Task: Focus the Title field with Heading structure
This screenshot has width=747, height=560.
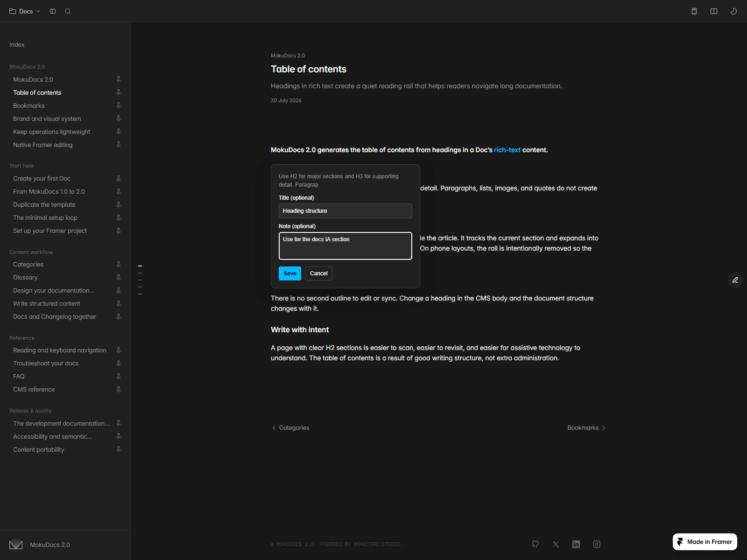Action: 345,211
